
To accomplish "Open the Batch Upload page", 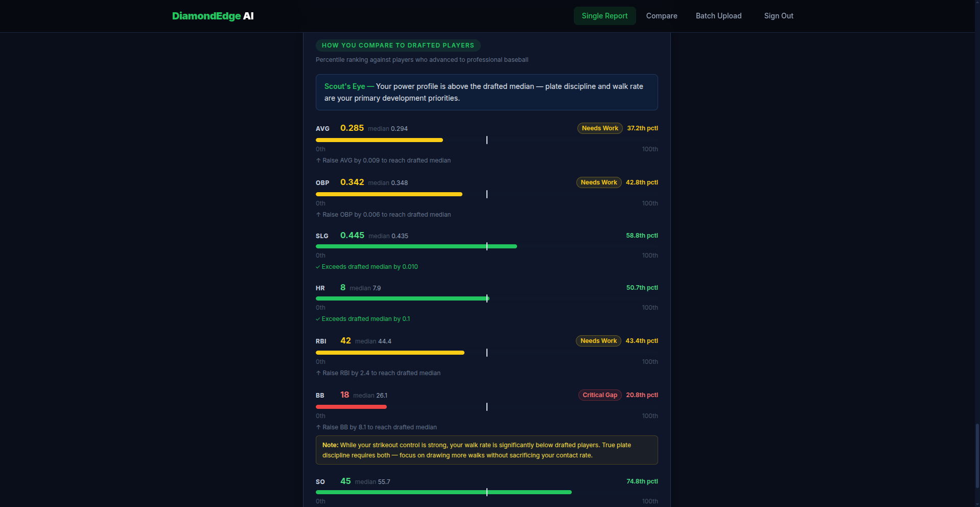I will point(718,16).
